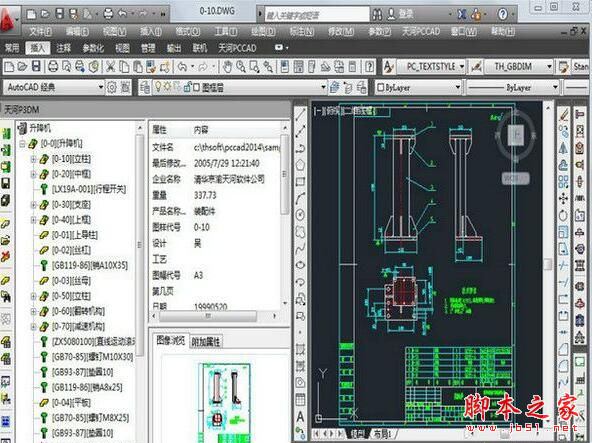592x443 pixels.
Task: Collapse the [0-0][升降机] root node
Action: pyautogui.click(x=22, y=144)
